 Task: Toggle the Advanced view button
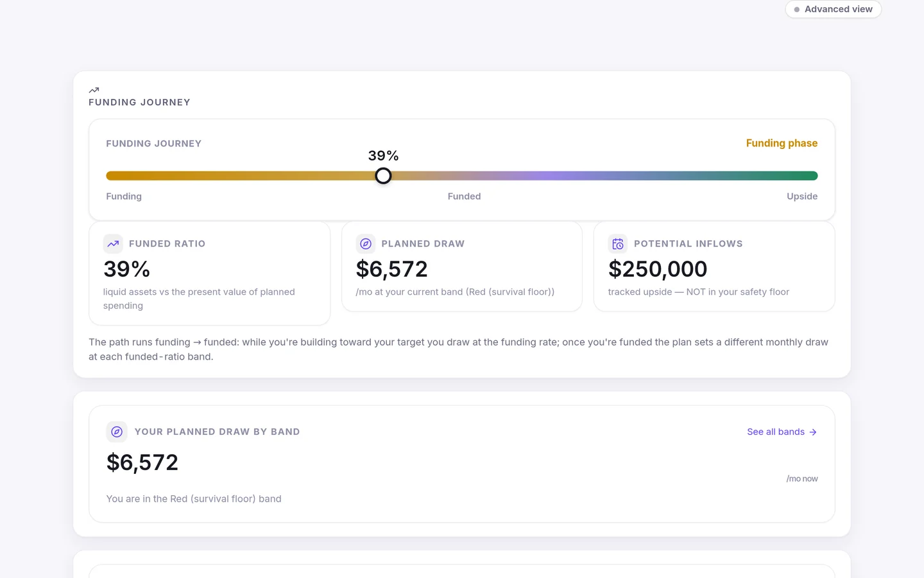coord(833,9)
